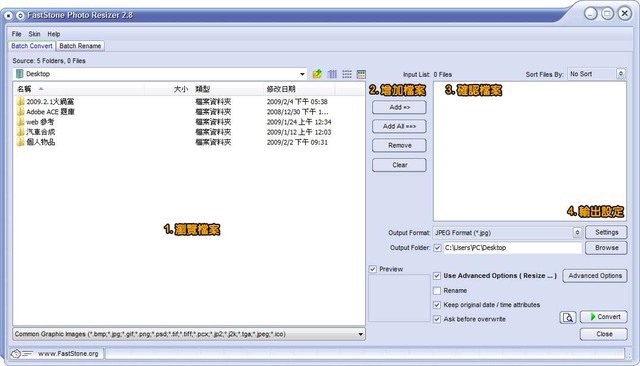This screenshot has height=366, width=640.
Task: Click the title bar app menu icon
Action: click(x=9, y=16)
